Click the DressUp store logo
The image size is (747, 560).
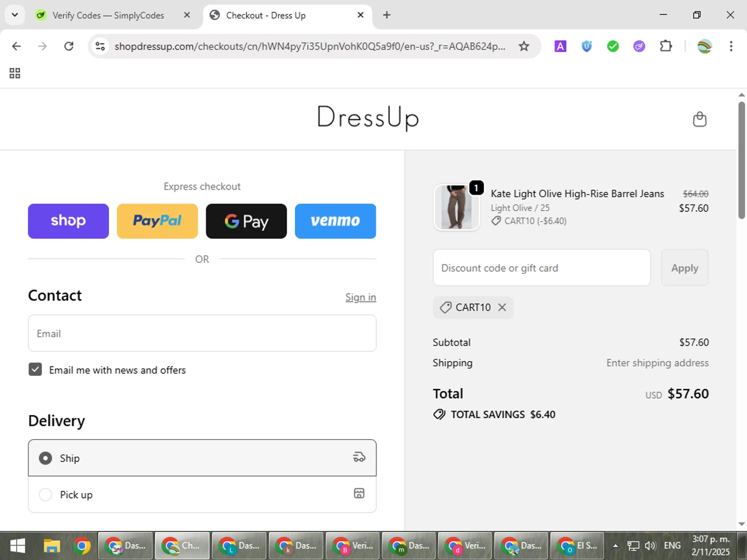[368, 118]
